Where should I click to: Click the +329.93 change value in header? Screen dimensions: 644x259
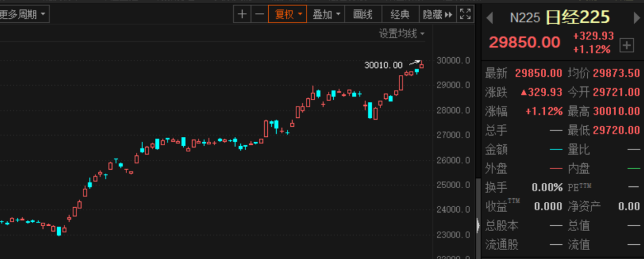593,36
